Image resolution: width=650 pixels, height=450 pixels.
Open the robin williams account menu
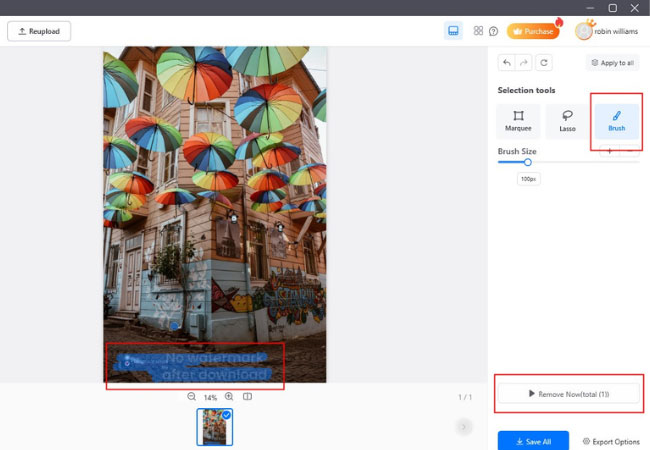605,31
